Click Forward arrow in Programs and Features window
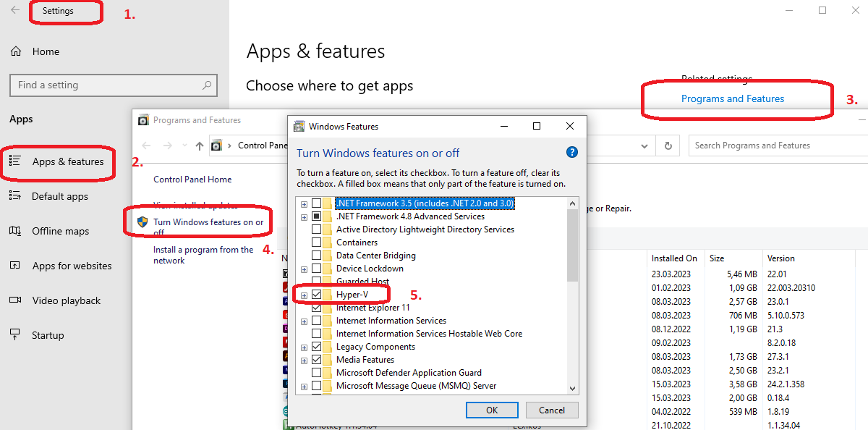The width and height of the screenshot is (868, 430). [x=167, y=146]
